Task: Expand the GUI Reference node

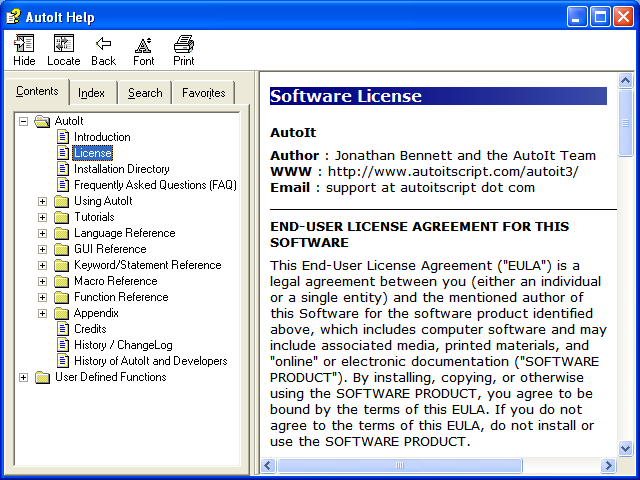Action: [42, 249]
